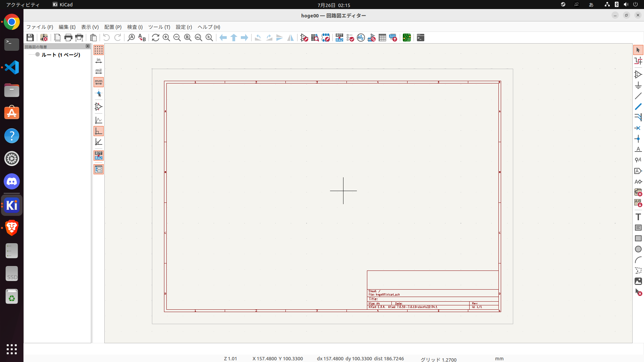Switch units to mils
This screenshot has height=362, width=644.
point(99,71)
